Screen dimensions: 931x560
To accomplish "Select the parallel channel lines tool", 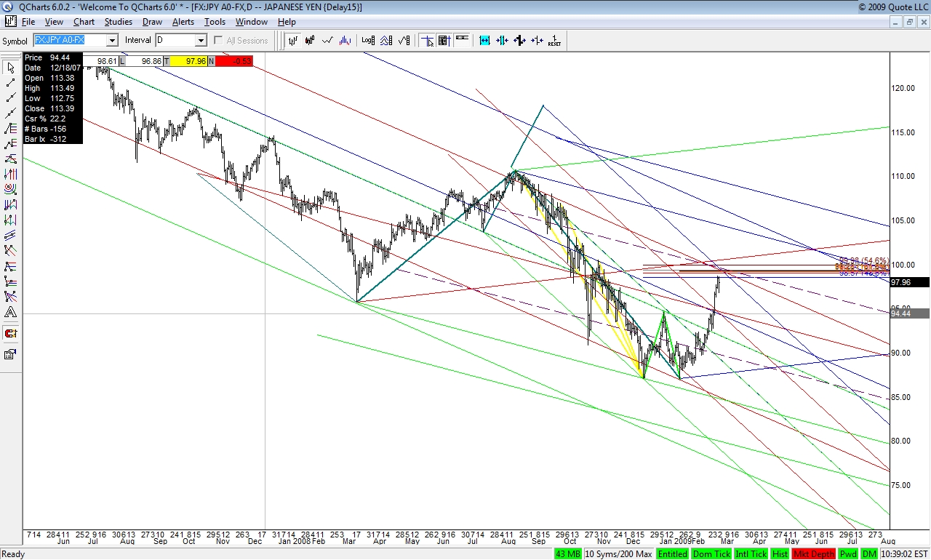I will pos(10,236).
